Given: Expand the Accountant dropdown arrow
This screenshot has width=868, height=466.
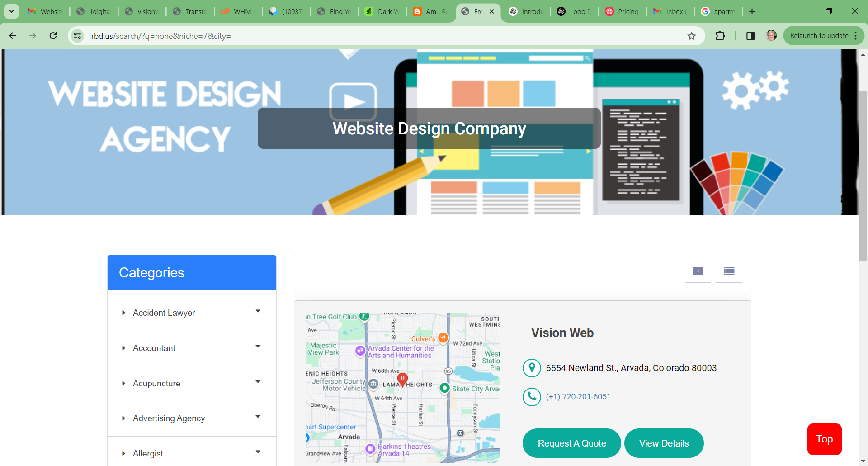Looking at the screenshot, I should (x=258, y=347).
